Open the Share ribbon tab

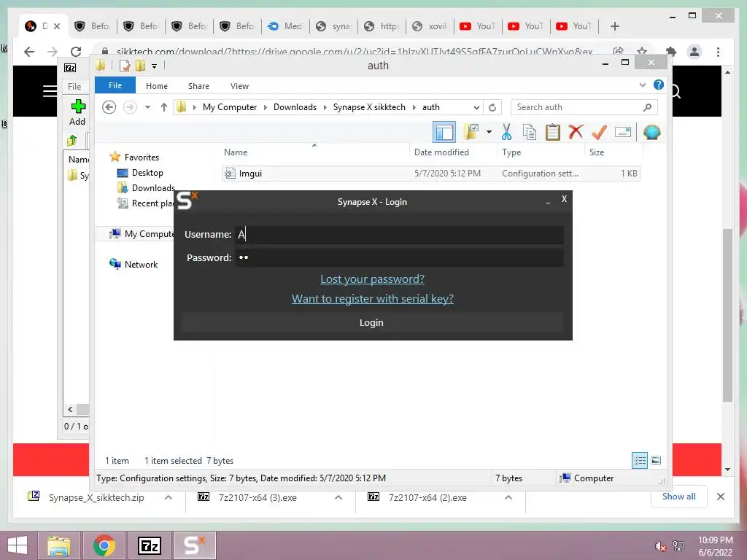point(198,86)
